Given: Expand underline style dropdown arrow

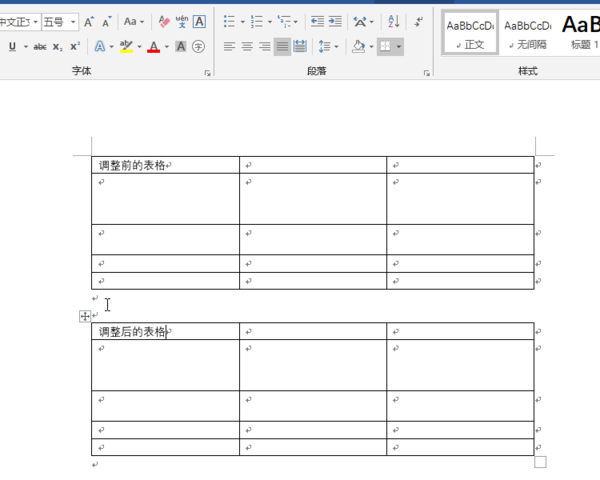Looking at the screenshot, I should coord(26,47).
